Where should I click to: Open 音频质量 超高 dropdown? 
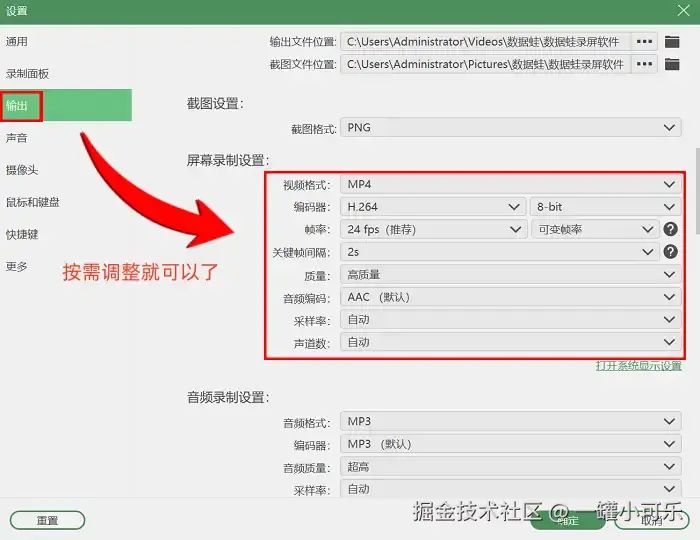511,467
